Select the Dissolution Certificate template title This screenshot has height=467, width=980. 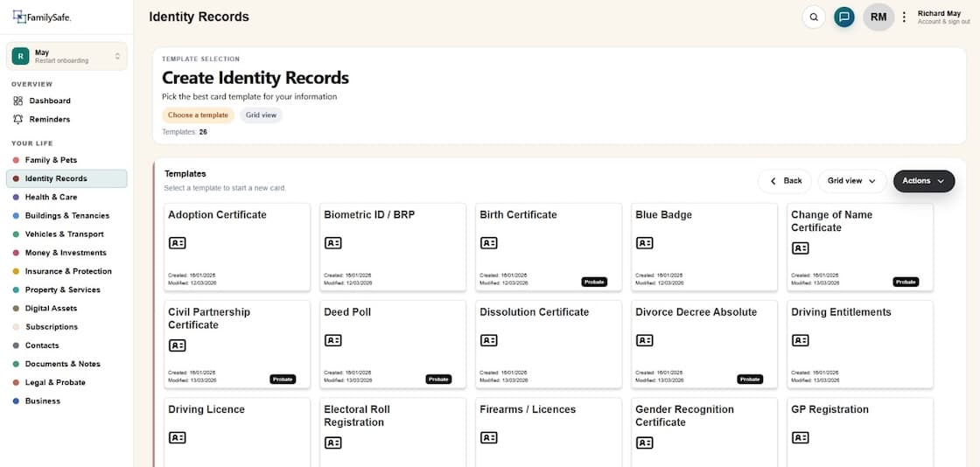click(535, 312)
